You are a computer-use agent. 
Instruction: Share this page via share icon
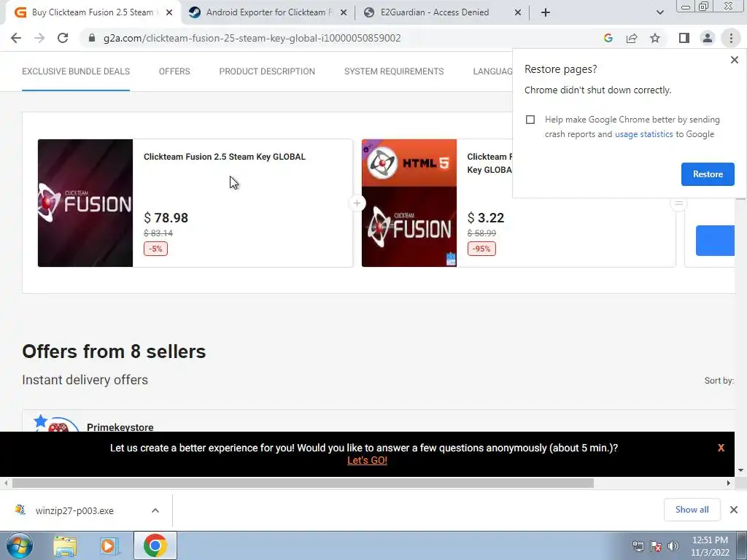point(632,38)
